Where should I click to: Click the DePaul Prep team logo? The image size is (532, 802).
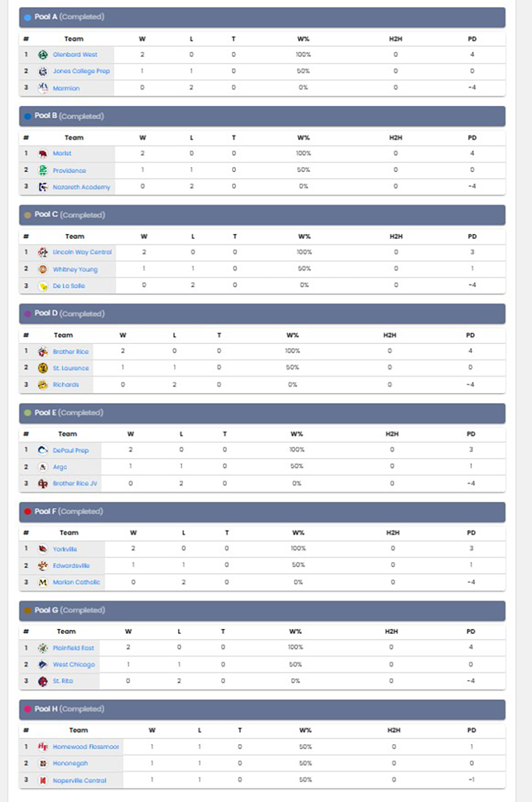pyautogui.click(x=43, y=450)
